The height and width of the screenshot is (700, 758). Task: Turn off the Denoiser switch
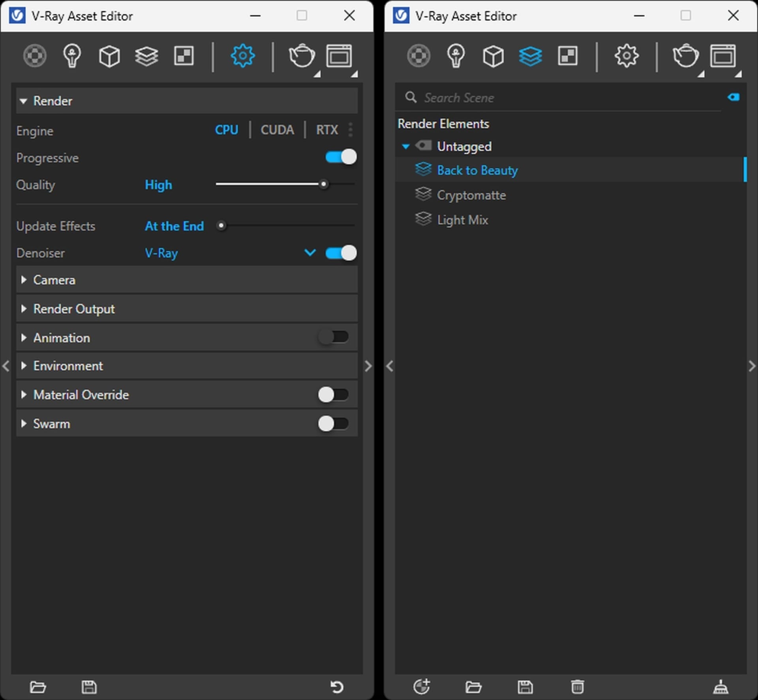tap(341, 253)
